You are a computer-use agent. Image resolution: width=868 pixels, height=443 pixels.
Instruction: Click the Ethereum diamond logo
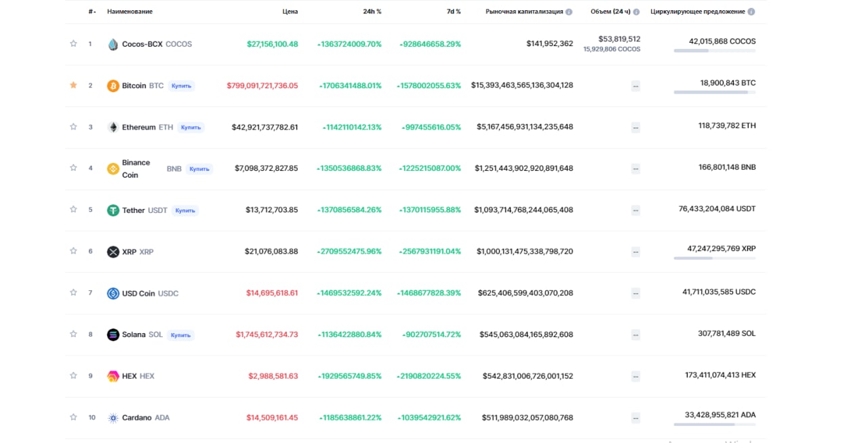point(113,127)
